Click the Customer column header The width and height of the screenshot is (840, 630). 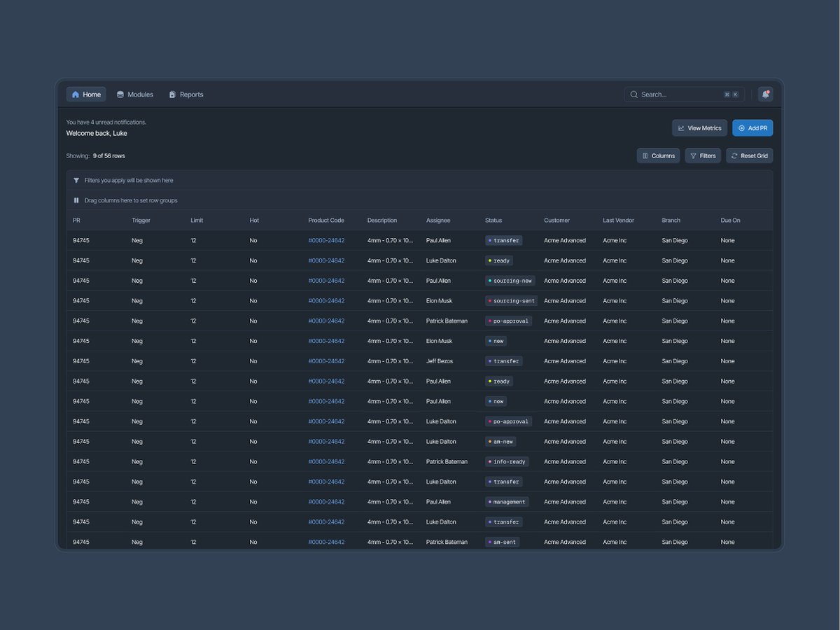pos(557,220)
